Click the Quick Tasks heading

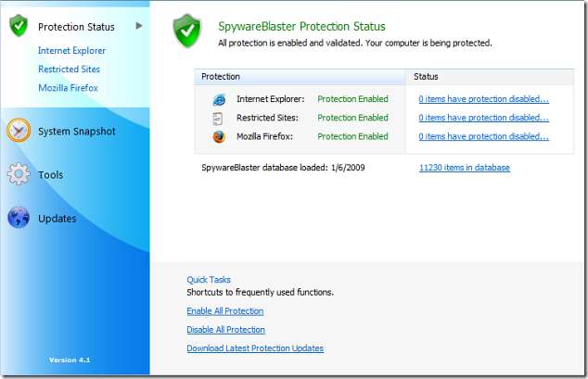(209, 280)
